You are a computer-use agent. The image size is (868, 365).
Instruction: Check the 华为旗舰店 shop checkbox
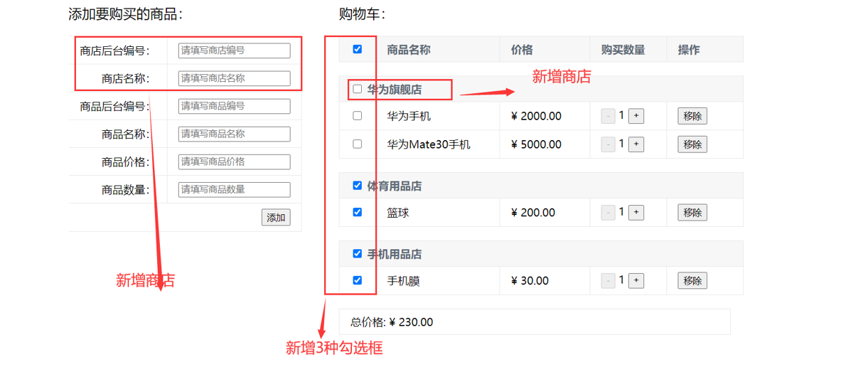(358, 89)
